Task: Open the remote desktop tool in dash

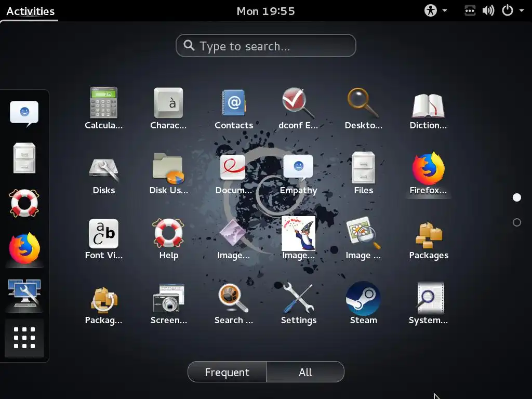Action: click(24, 293)
